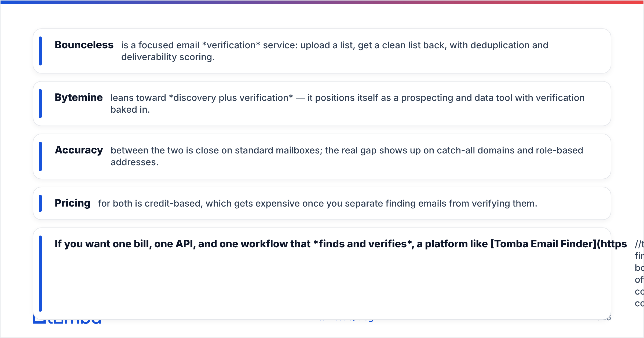This screenshot has width=644, height=338.
Task: Click the catch-all domains accuracy description
Action: [347, 156]
